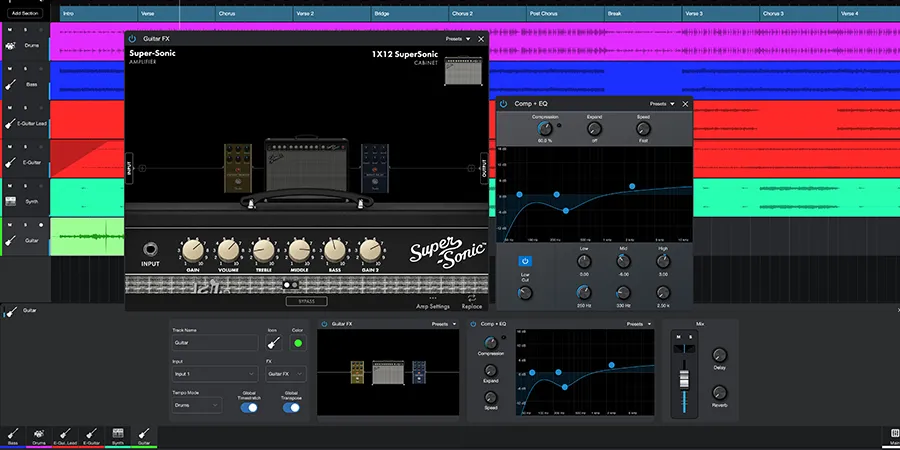Click the Compression knob in Comp + EQ window
This screenshot has width=900, height=450.
pos(545,129)
